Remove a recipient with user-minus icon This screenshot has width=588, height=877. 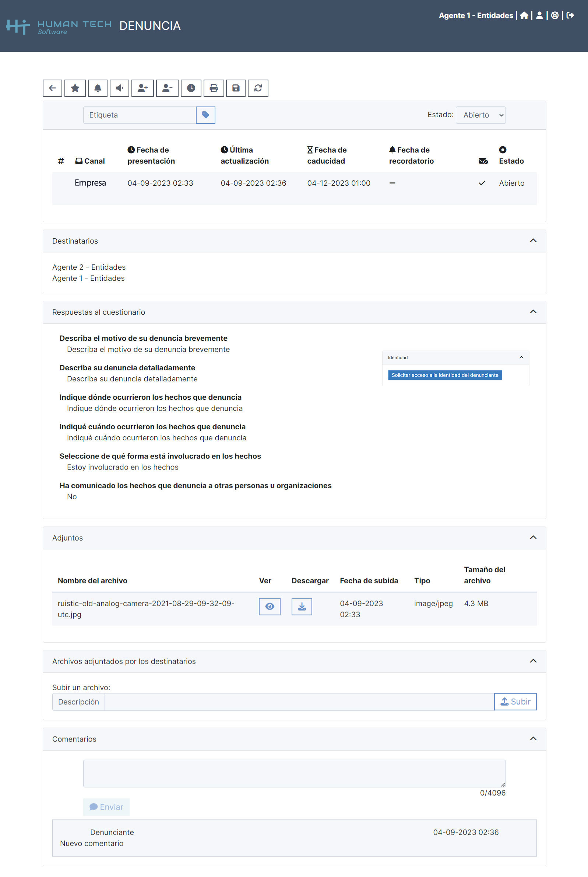pos(167,88)
